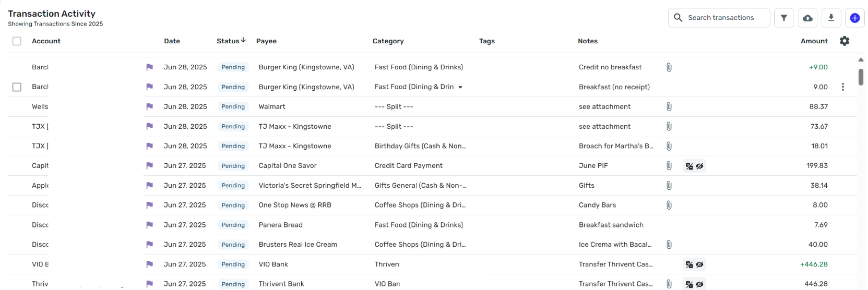This screenshot has height=290, width=868.
Task: Open the transaction filter funnel icon
Action: (x=783, y=18)
